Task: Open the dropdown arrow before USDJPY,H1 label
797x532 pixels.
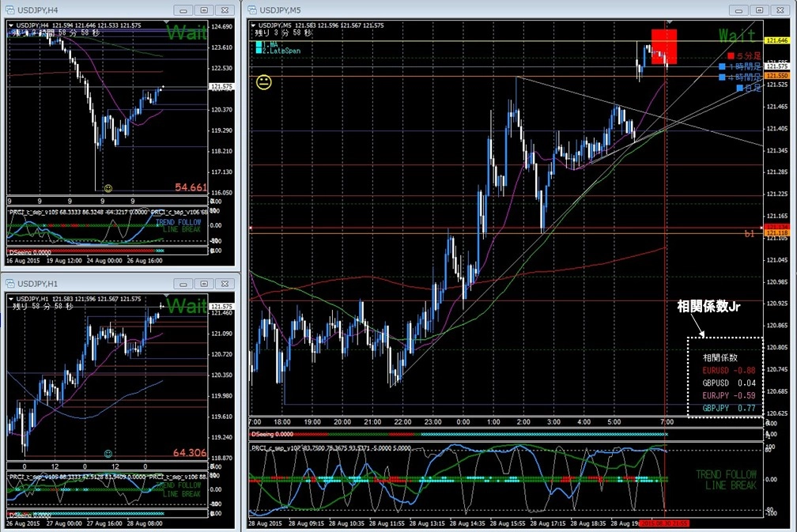Action: (x=11, y=299)
